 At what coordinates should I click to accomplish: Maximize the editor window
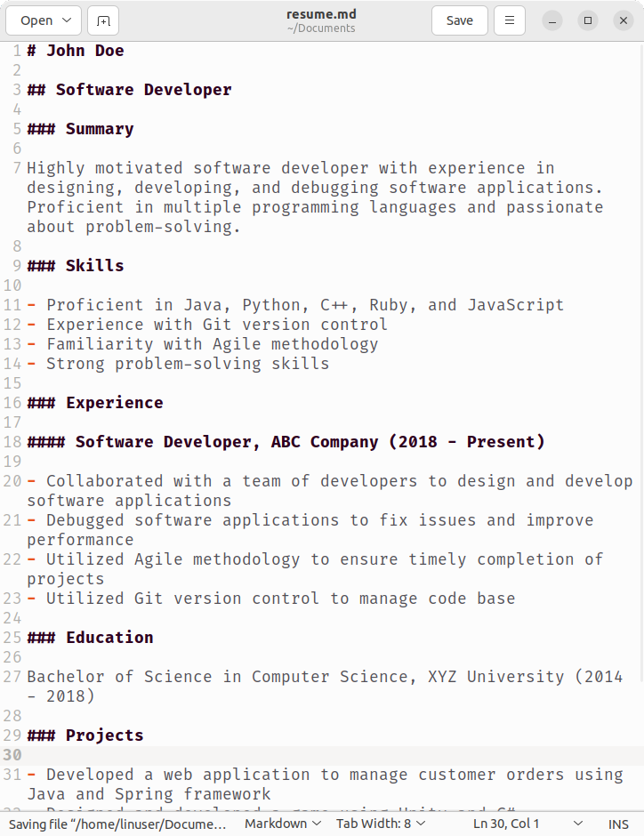point(587,20)
